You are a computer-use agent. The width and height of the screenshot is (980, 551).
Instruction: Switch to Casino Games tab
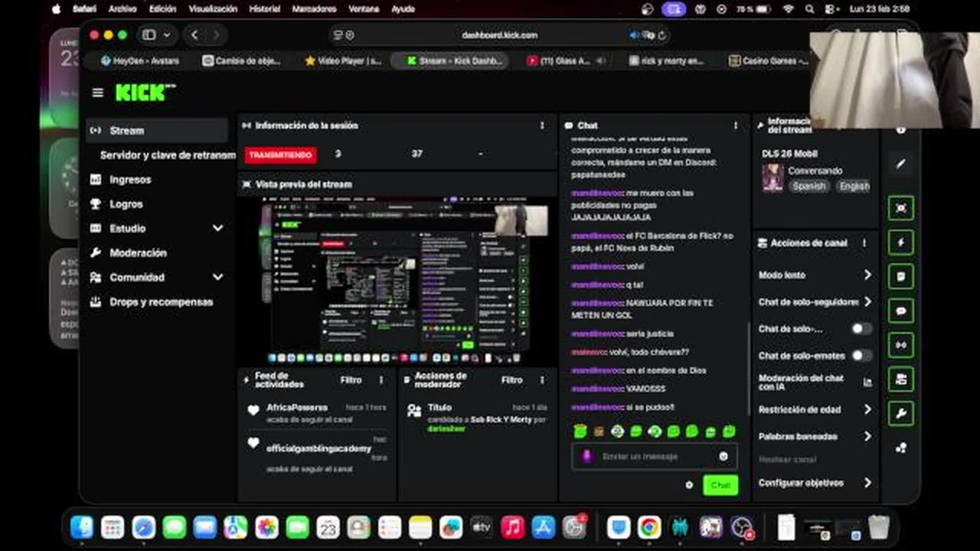(x=768, y=60)
